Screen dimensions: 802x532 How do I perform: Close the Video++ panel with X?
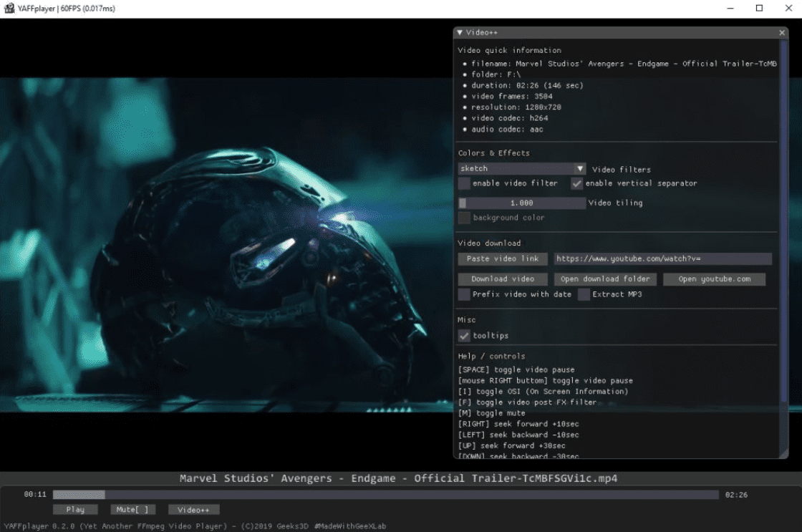click(x=782, y=33)
